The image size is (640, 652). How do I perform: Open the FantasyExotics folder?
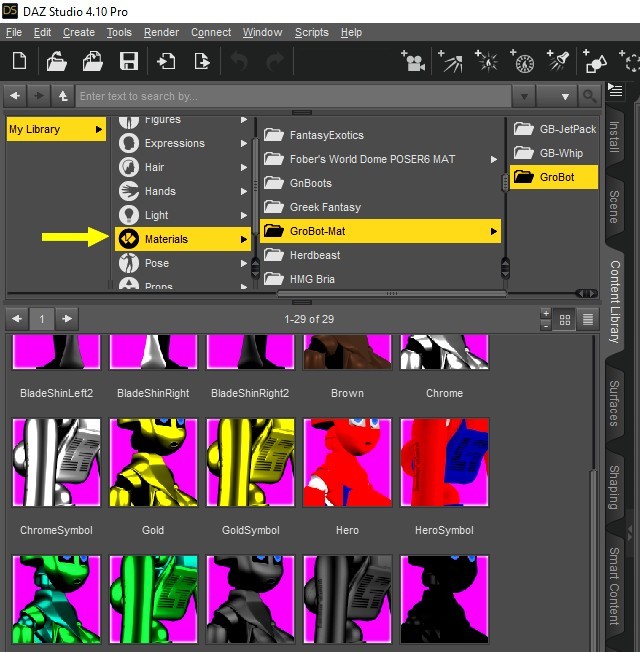point(381,135)
